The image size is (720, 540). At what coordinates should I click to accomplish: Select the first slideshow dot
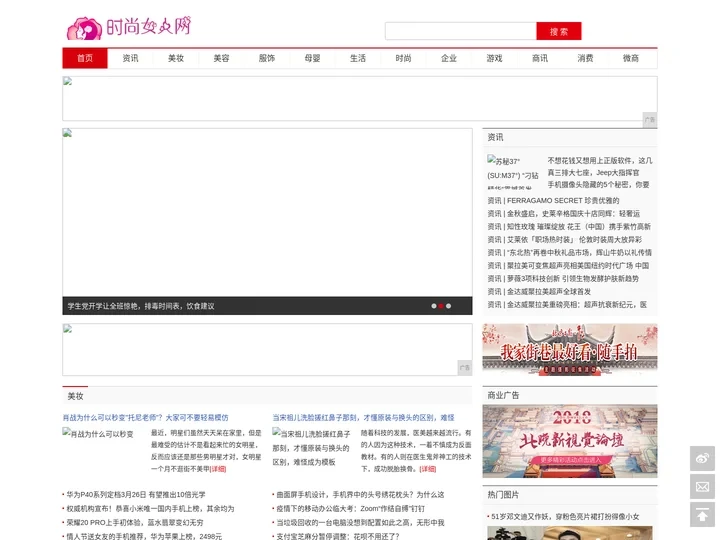click(434, 306)
